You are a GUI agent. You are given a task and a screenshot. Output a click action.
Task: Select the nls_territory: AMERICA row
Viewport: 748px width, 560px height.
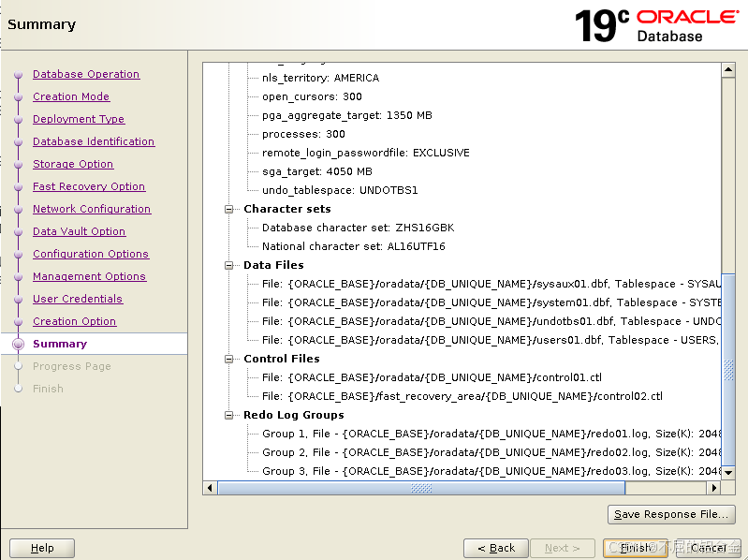(320, 78)
